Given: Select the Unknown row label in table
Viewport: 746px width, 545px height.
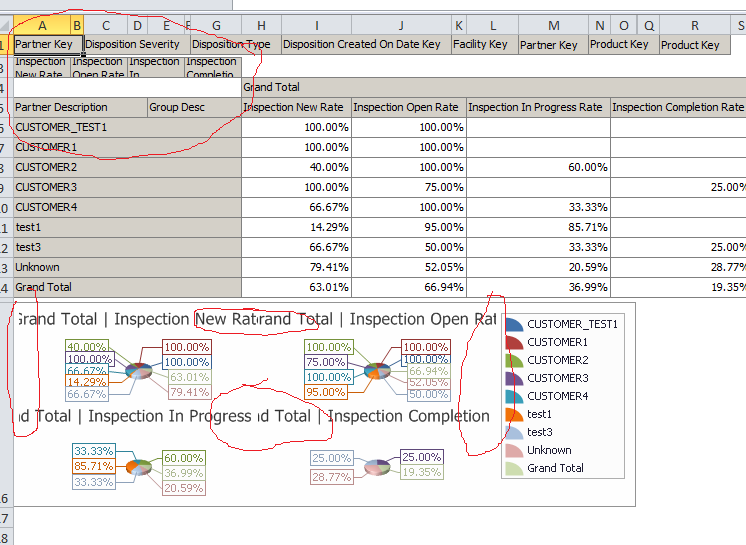Looking at the screenshot, I should pos(127,267).
